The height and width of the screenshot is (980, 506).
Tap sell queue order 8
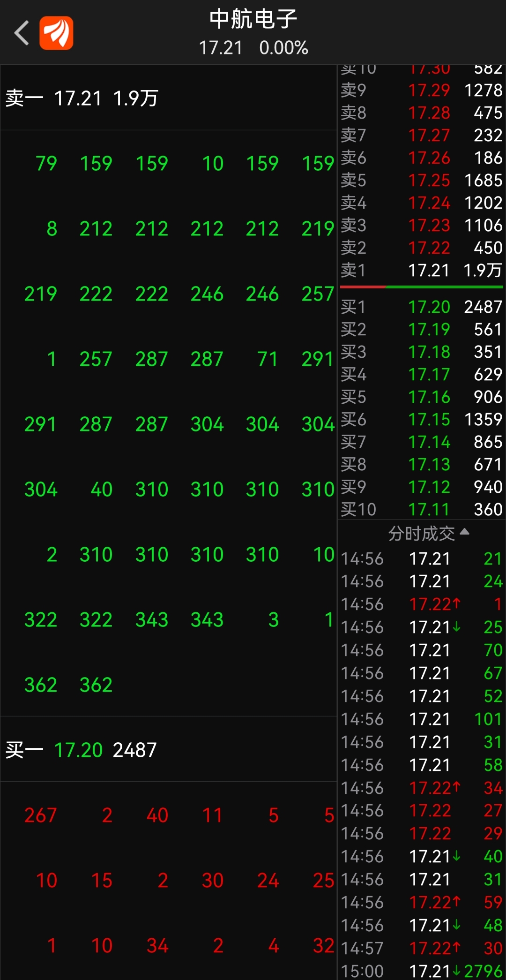(x=52, y=229)
